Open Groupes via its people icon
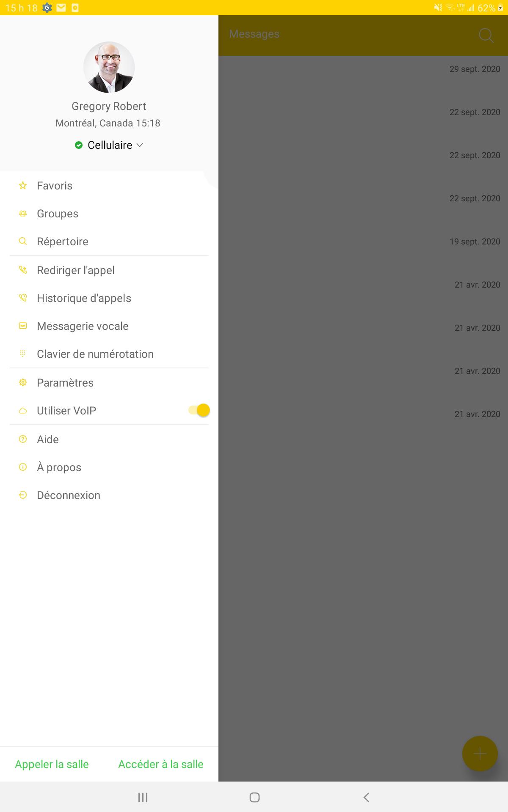Image resolution: width=508 pixels, height=812 pixels. (23, 214)
